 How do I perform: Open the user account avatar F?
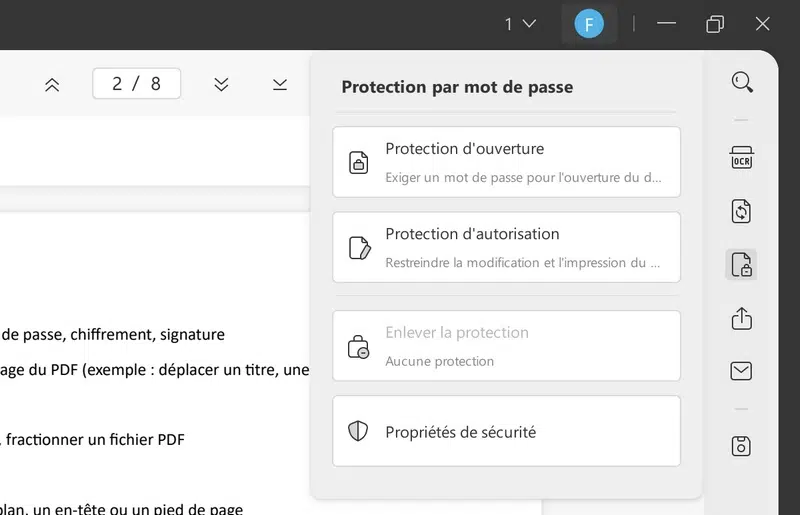point(589,24)
